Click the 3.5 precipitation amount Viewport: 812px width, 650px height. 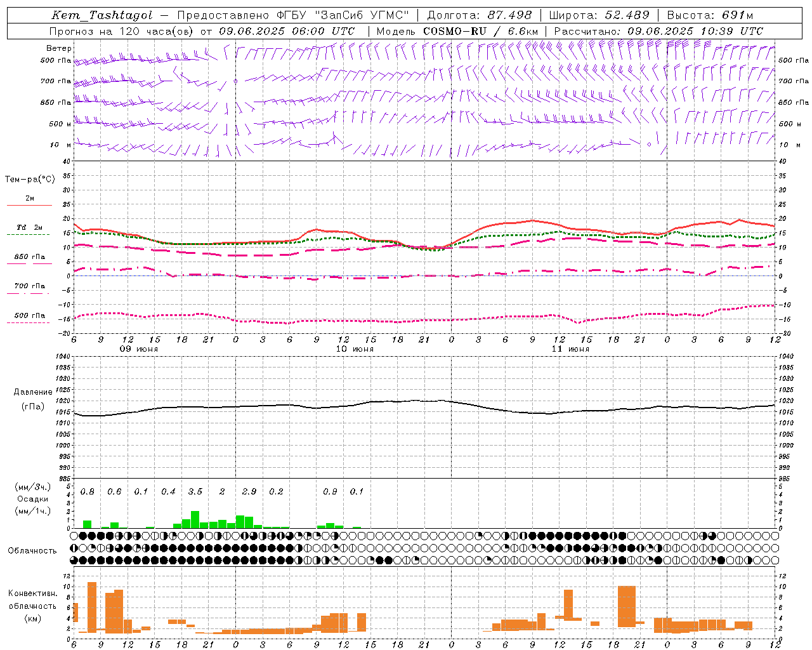(195, 492)
